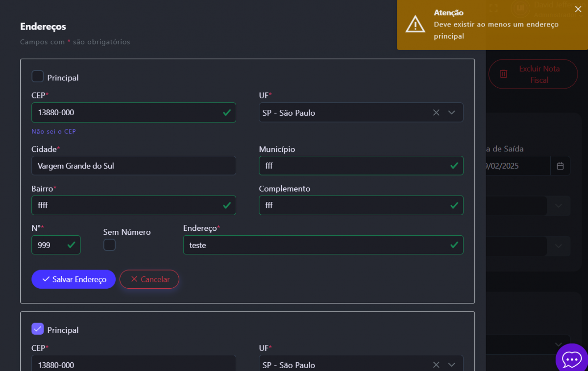Click the fullscreen icon in top bar

494,8
